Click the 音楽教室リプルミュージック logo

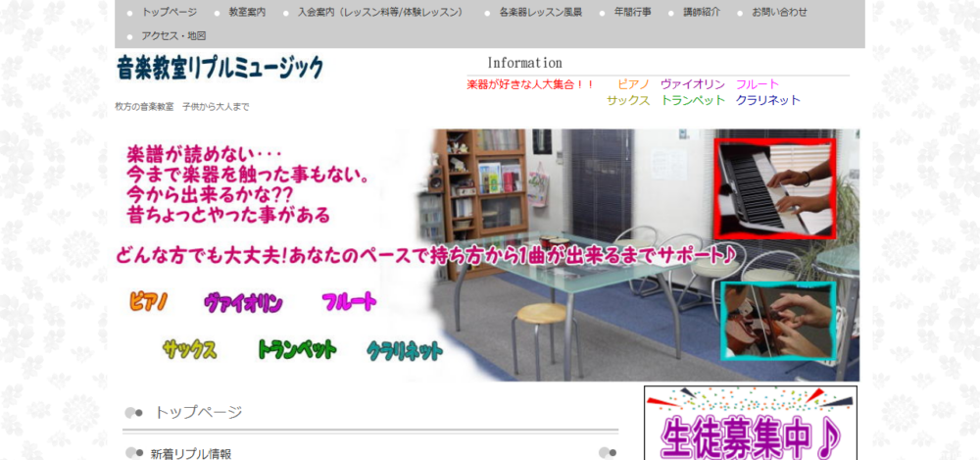pos(220,68)
